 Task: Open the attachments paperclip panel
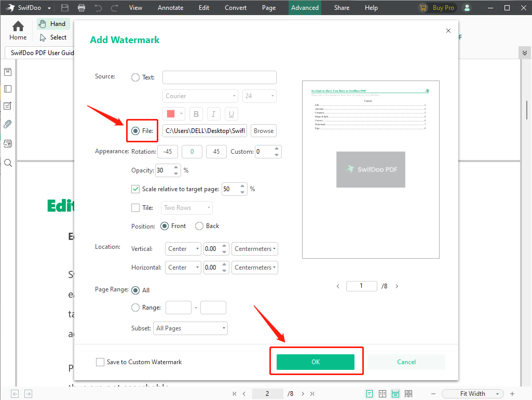tap(8, 124)
